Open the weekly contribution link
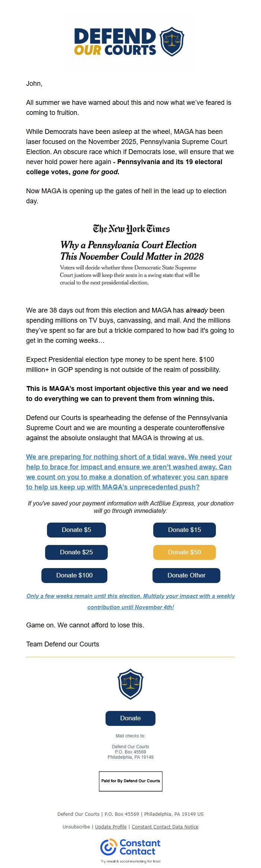261x868 pixels. [x=130, y=601]
